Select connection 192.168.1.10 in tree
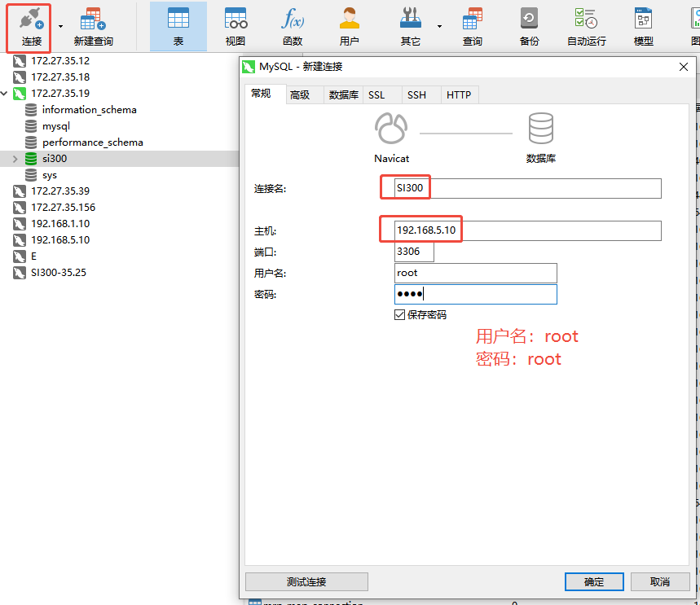The image size is (700, 605). coord(60,224)
